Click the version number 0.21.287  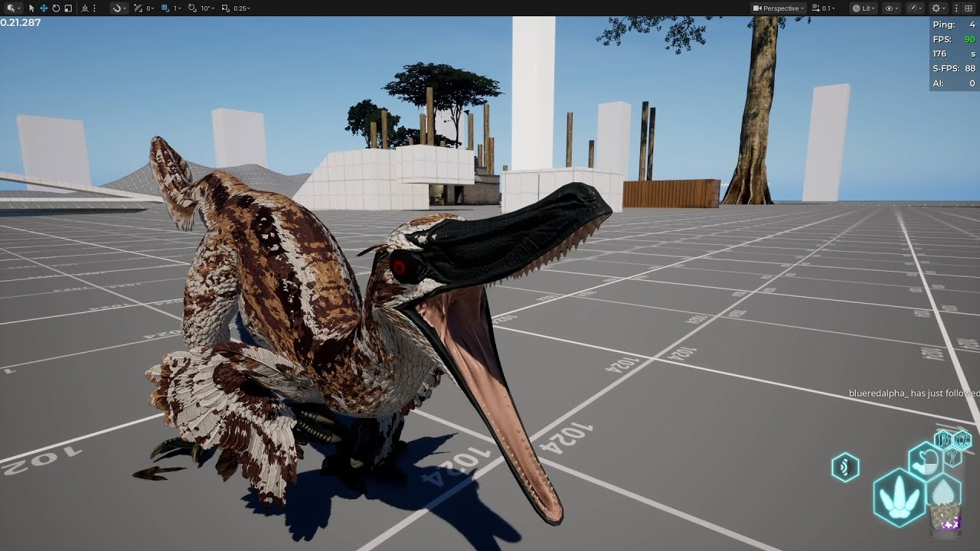21,23
